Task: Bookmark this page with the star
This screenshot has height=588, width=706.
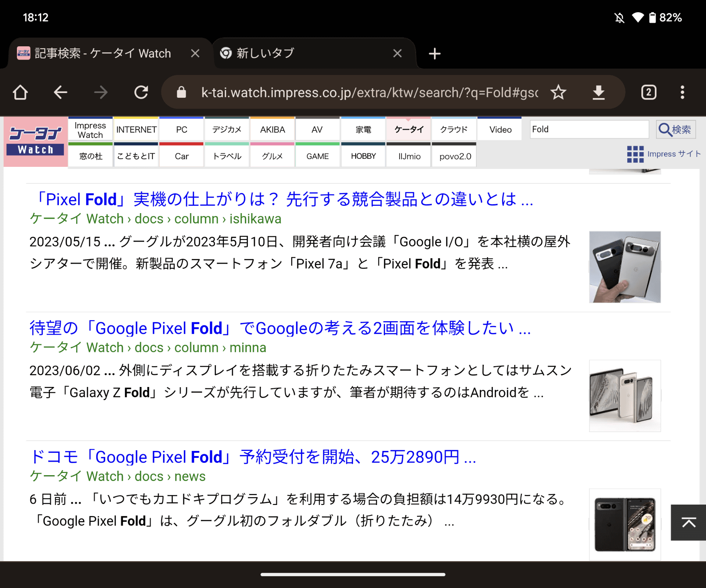Action: point(559,92)
